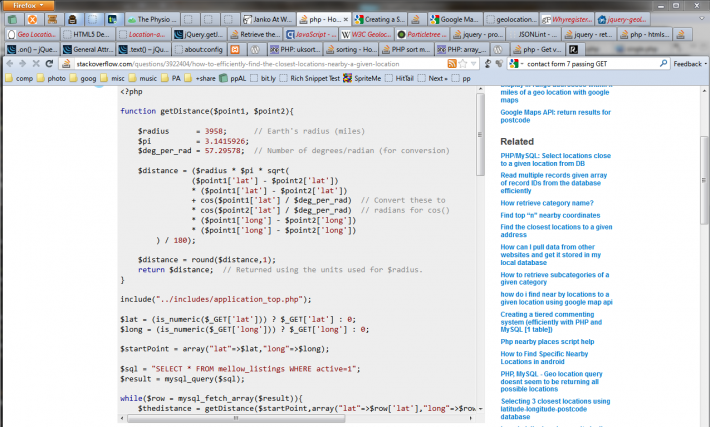Open the 'photo' bookmarks folder

click(x=51, y=78)
